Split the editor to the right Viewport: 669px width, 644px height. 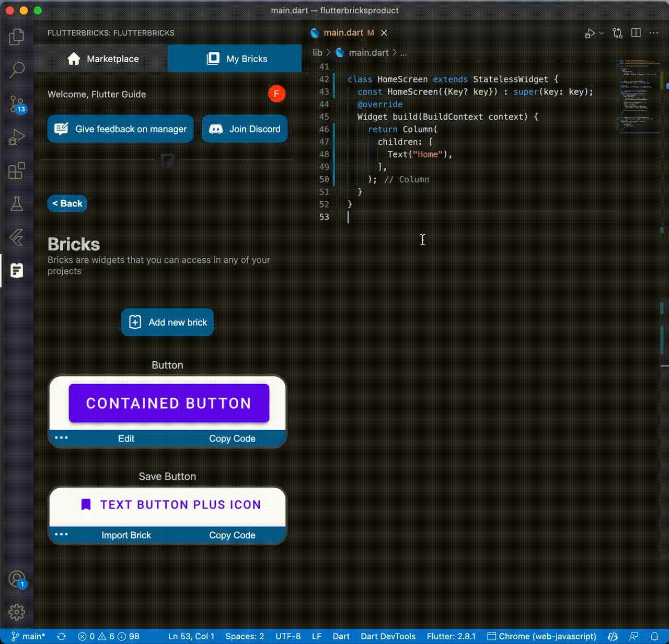[x=636, y=33]
